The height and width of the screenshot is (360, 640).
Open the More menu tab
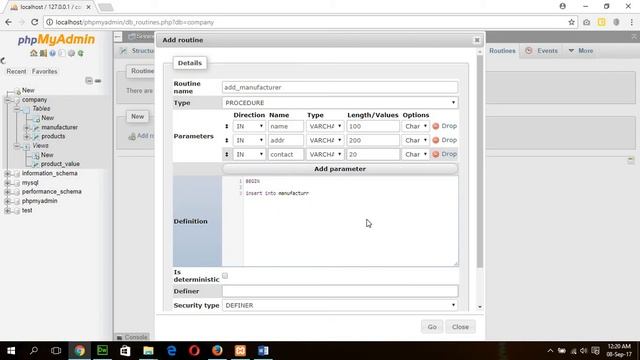coord(581,51)
